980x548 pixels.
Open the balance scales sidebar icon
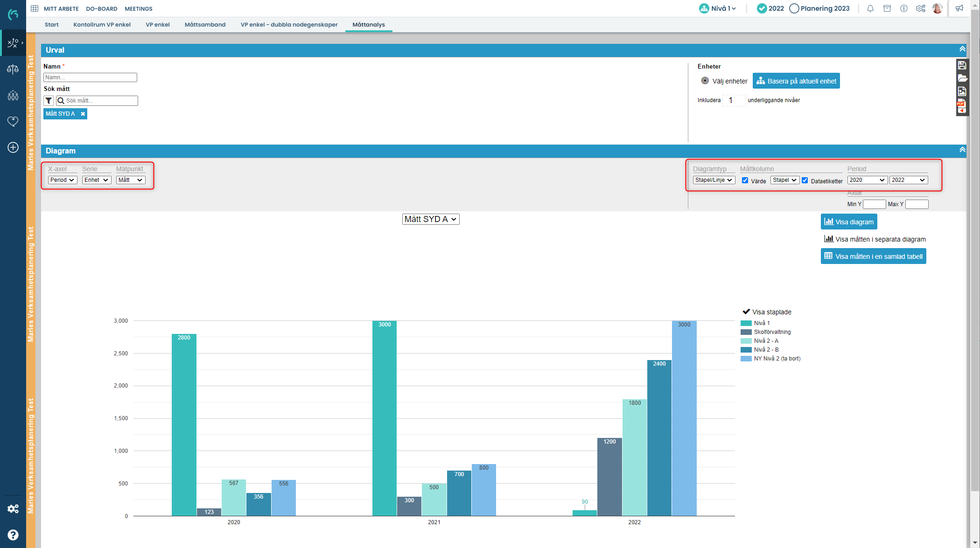point(13,69)
